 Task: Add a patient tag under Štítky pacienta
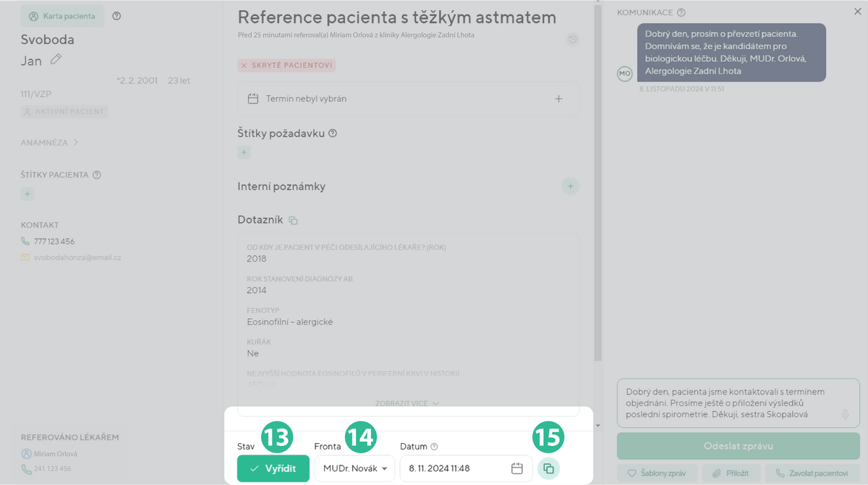click(27, 194)
